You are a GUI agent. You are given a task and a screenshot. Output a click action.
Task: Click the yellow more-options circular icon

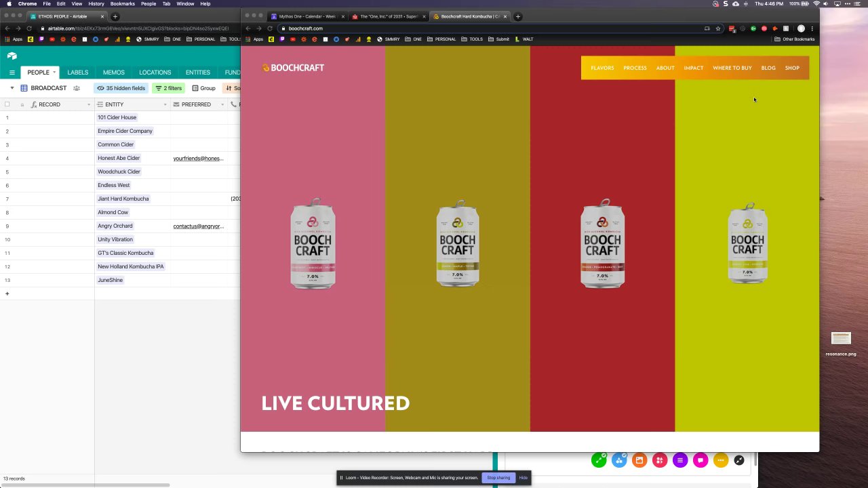coord(721,460)
